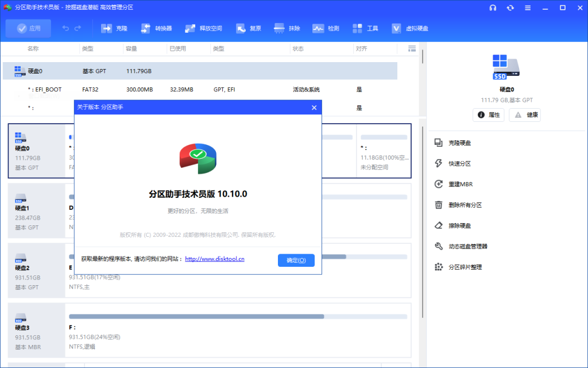Select the F: partition bar on 硬盘3
Image resolution: width=588 pixels, height=368 pixels.
point(238,317)
